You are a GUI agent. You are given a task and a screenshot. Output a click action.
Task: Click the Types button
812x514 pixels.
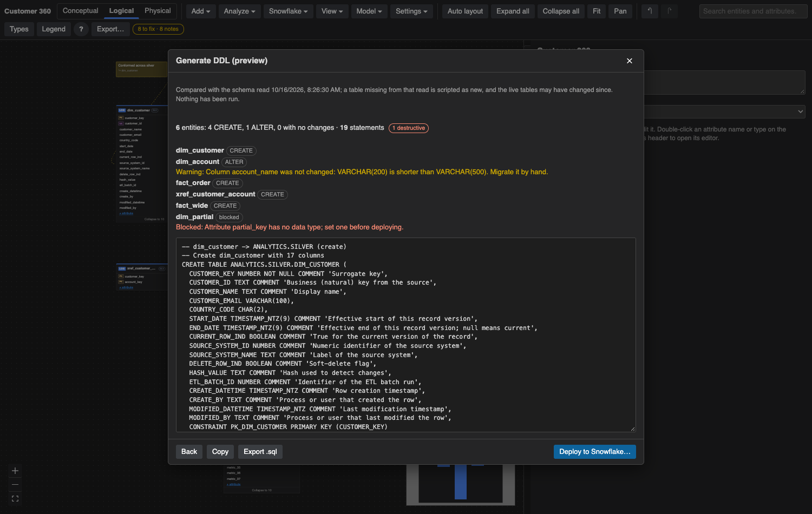(19, 29)
